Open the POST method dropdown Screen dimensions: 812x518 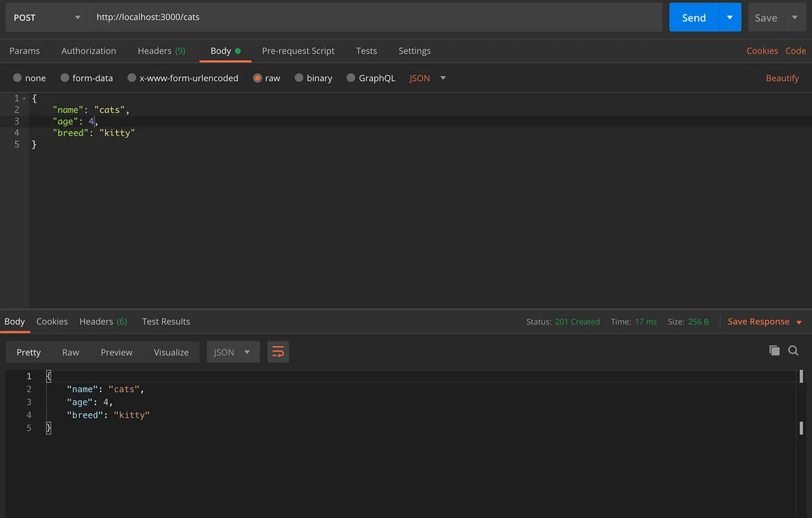coord(47,18)
